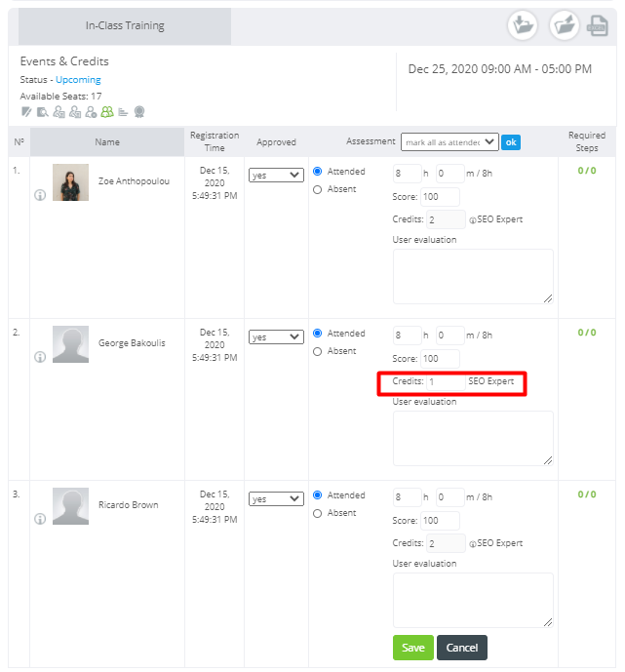Select Attended for George Bakoulis

(x=318, y=334)
